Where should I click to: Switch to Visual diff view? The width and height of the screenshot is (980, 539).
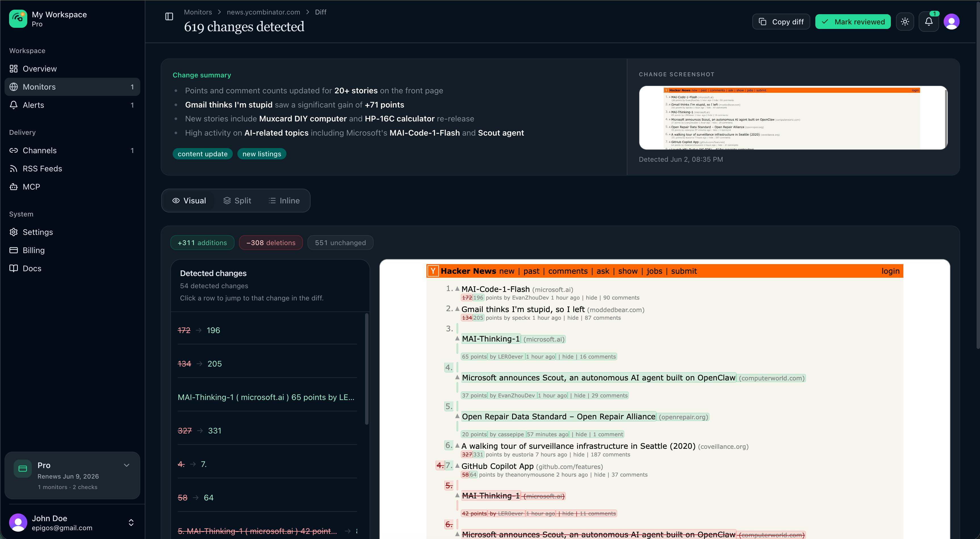click(x=189, y=201)
